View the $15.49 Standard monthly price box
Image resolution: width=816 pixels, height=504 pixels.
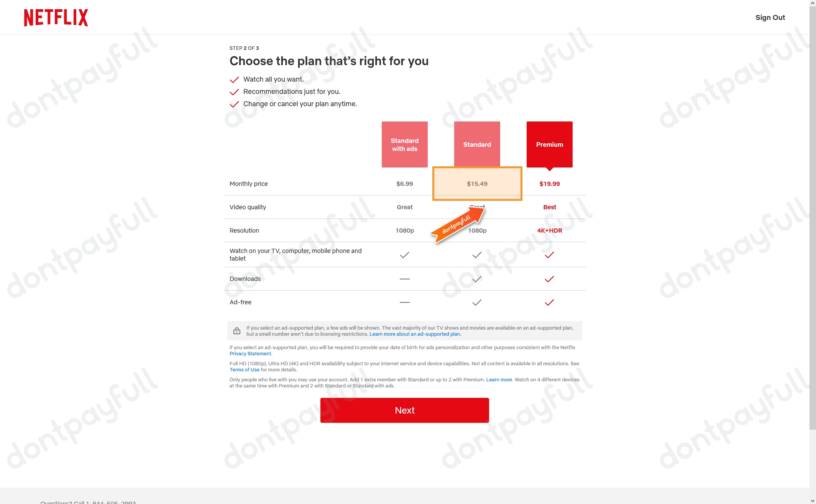(477, 183)
